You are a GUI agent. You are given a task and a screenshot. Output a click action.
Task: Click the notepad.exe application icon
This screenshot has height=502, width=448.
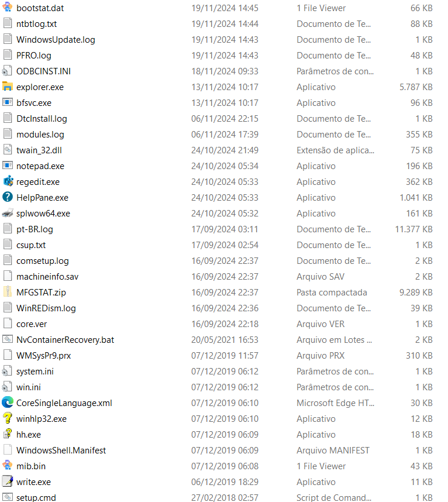8,166
